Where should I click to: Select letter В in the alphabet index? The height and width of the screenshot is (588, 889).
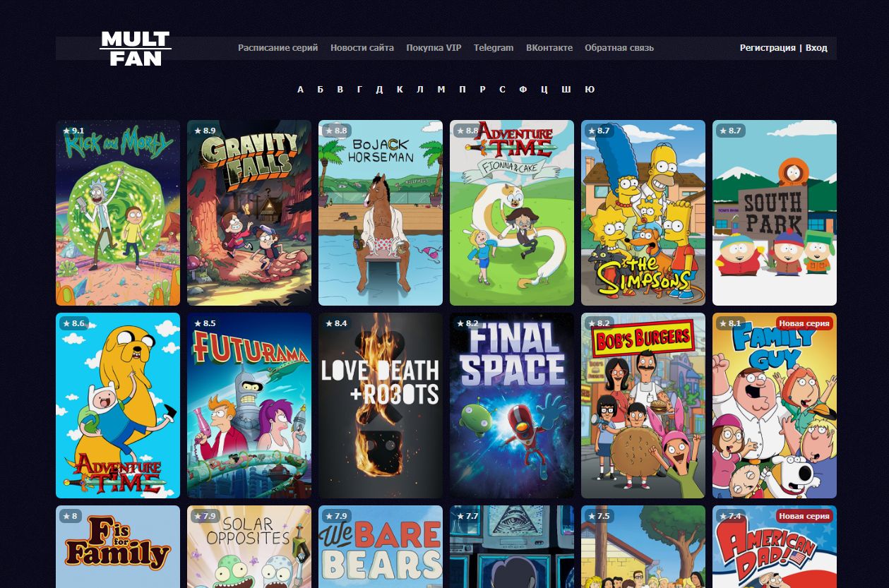340,90
